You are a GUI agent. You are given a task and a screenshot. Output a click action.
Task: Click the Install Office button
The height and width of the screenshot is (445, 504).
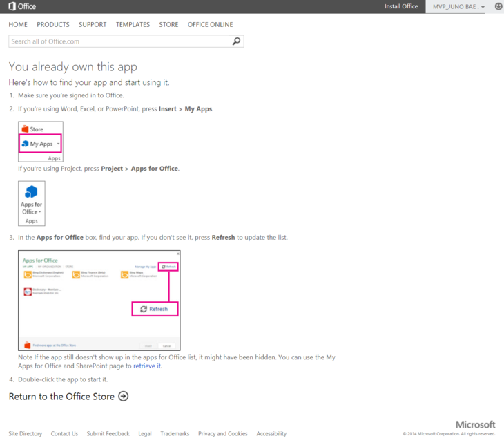pyautogui.click(x=401, y=6)
